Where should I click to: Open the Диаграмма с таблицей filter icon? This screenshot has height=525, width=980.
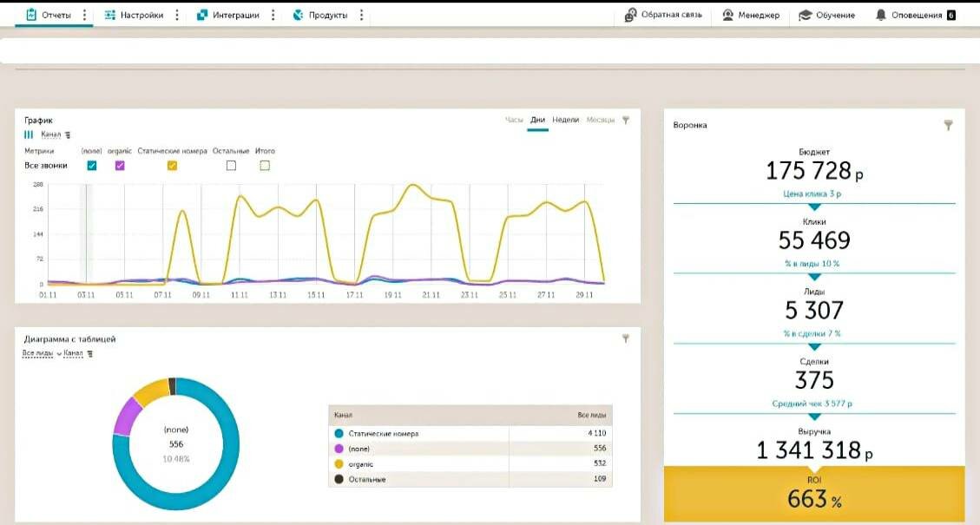tap(626, 338)
